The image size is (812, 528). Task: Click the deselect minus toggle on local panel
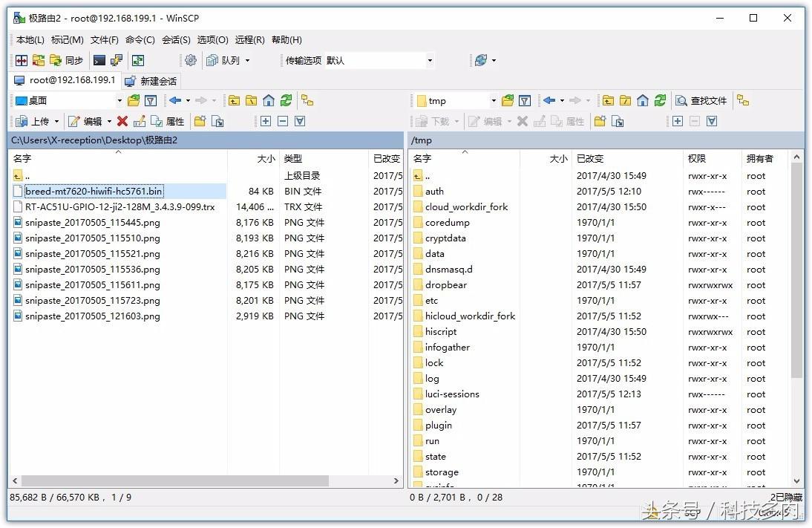281,121
